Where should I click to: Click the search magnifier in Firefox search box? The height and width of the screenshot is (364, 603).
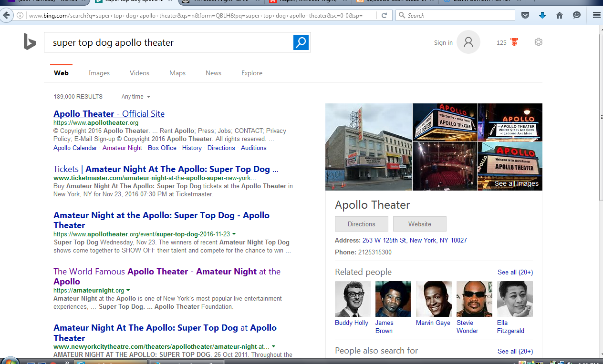click(x=402, y=16)
